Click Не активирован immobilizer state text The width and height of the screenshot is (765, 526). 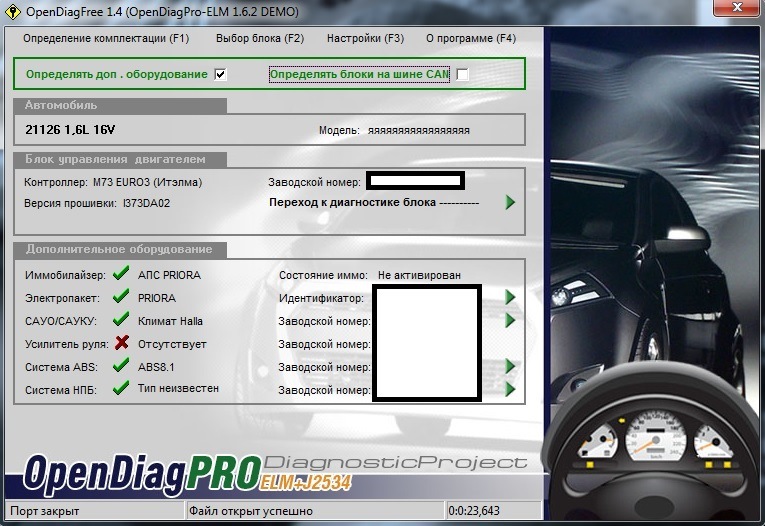(x=419, y=275)
